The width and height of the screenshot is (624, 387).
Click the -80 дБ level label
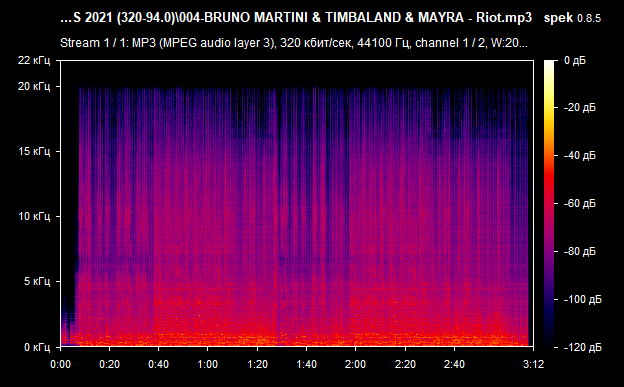coord(580,252)
